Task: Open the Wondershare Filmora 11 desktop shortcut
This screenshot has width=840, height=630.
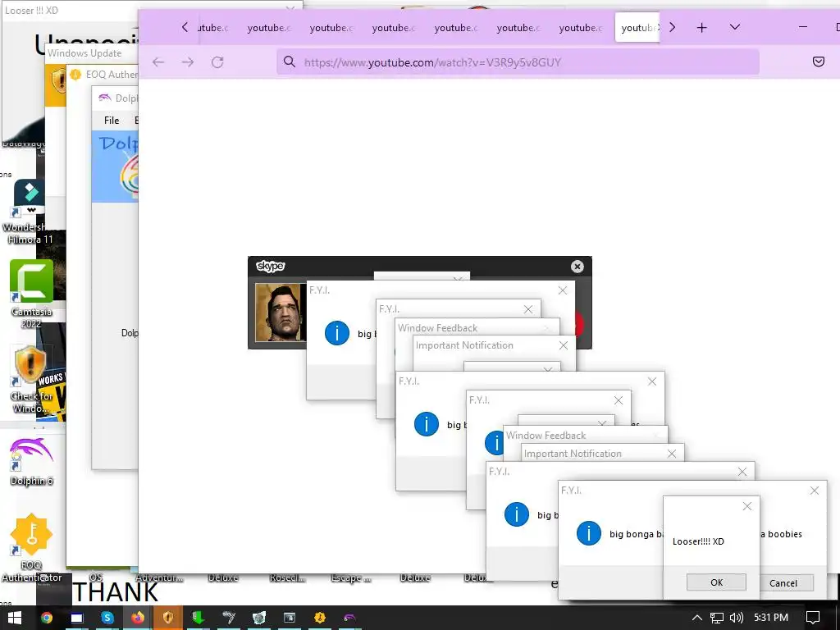Action: pos(30,212)
